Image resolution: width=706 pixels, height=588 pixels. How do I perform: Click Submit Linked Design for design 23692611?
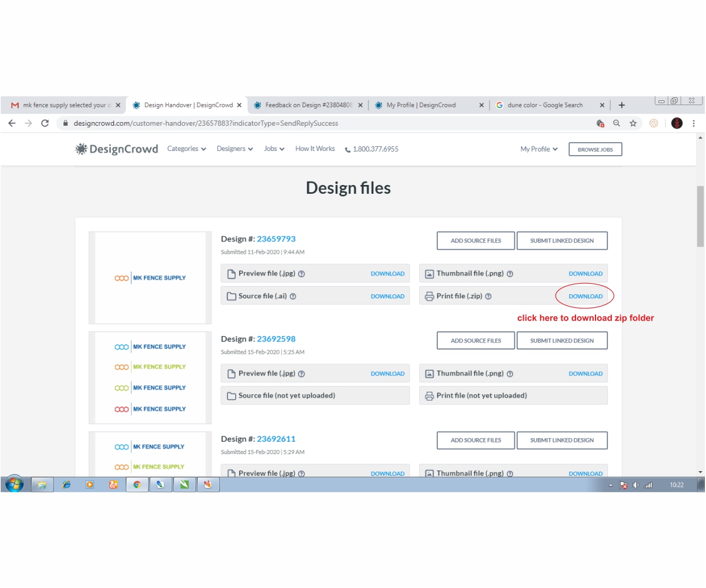(x=562, y=441)
